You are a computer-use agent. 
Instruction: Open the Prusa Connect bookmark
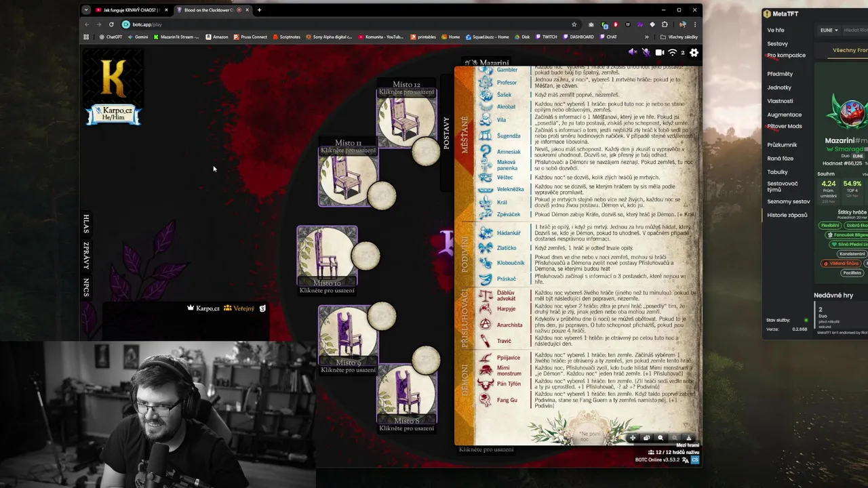pos(251,37)
